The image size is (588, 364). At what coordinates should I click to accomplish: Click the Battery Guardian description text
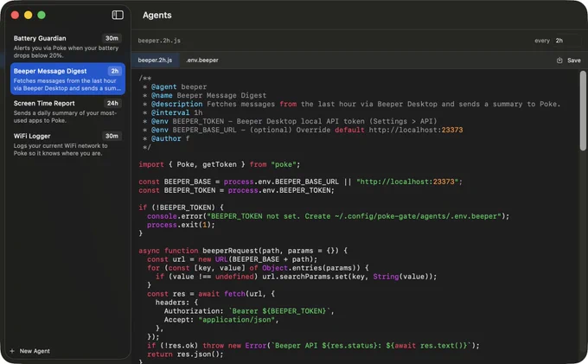66,52
